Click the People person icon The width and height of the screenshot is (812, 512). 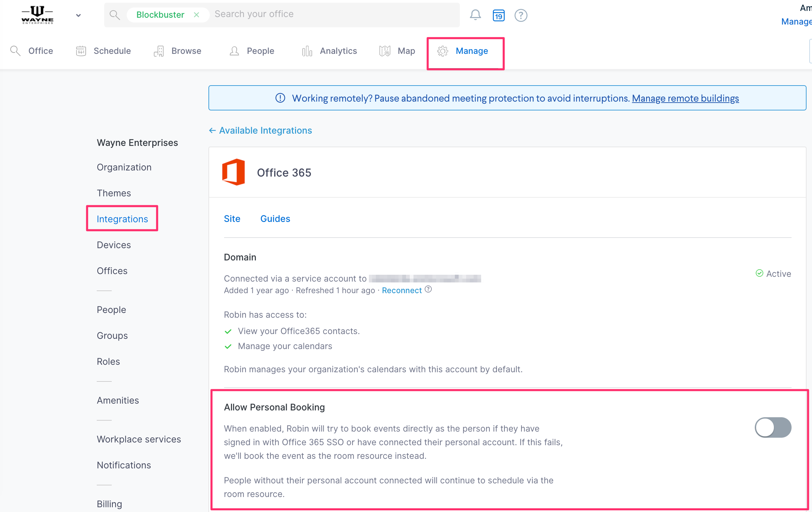234,51
